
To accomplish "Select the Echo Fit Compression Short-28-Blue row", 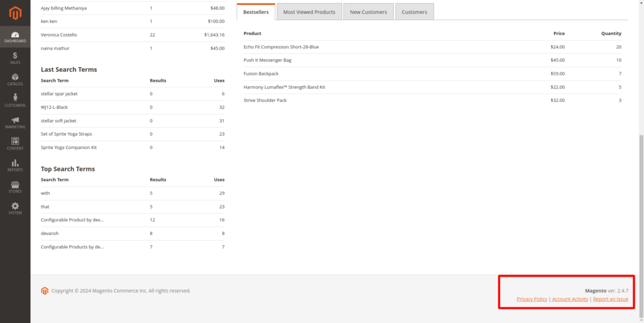I will [x=432, y=47].
